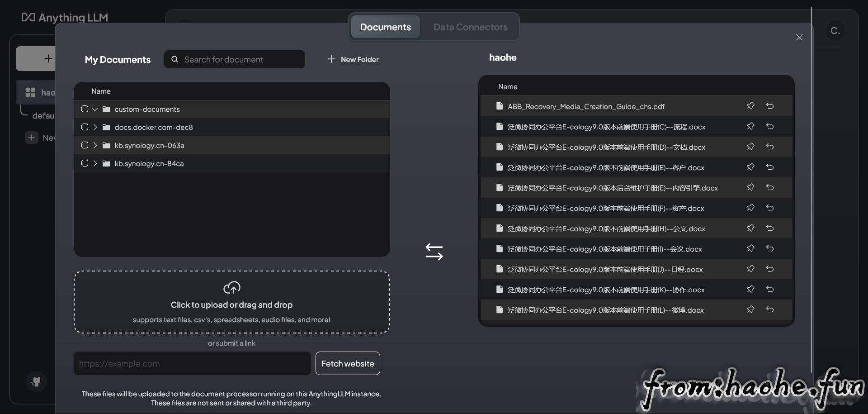Remove the 手册(L)--微博.docx document
Image resolution: width=868 pixels, height=414 pixels.
[770, 309]
